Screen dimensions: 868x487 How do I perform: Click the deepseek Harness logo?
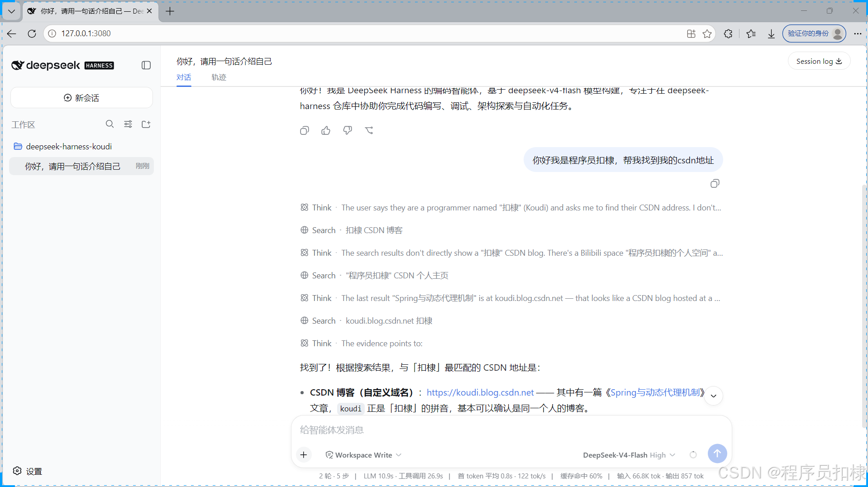pos(62,65)
